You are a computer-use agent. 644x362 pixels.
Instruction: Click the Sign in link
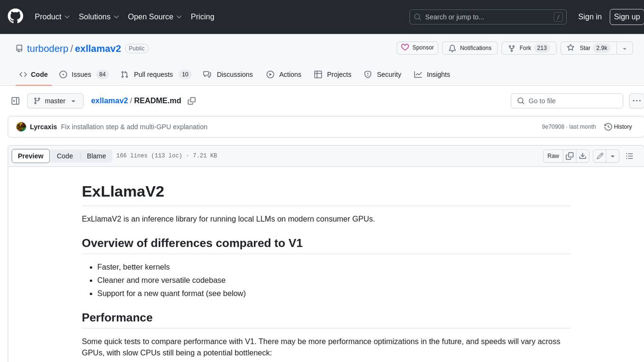click(x=590, y=17)
